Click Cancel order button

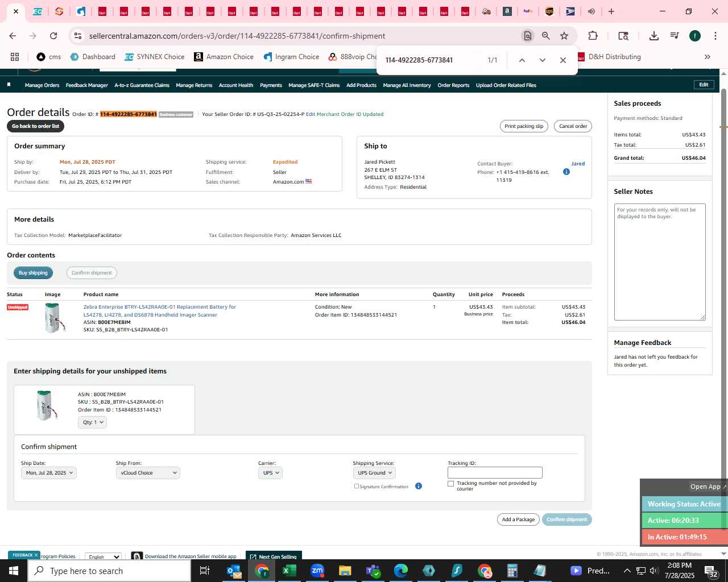pos(573,126)
